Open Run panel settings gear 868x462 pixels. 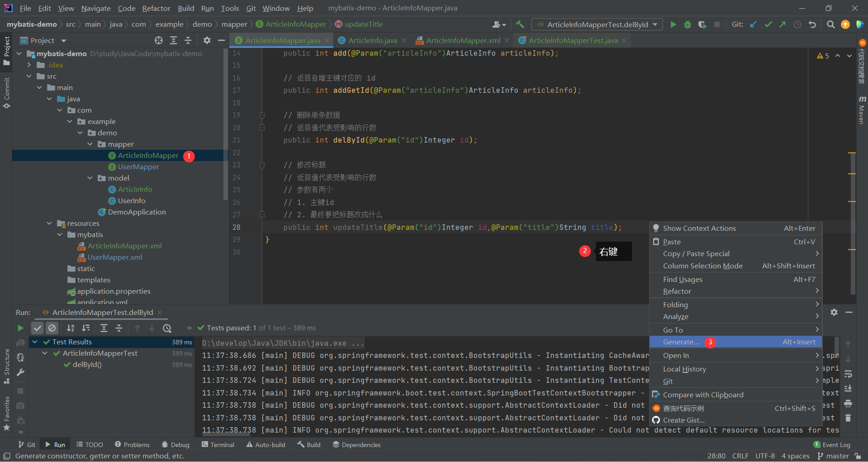834,312
